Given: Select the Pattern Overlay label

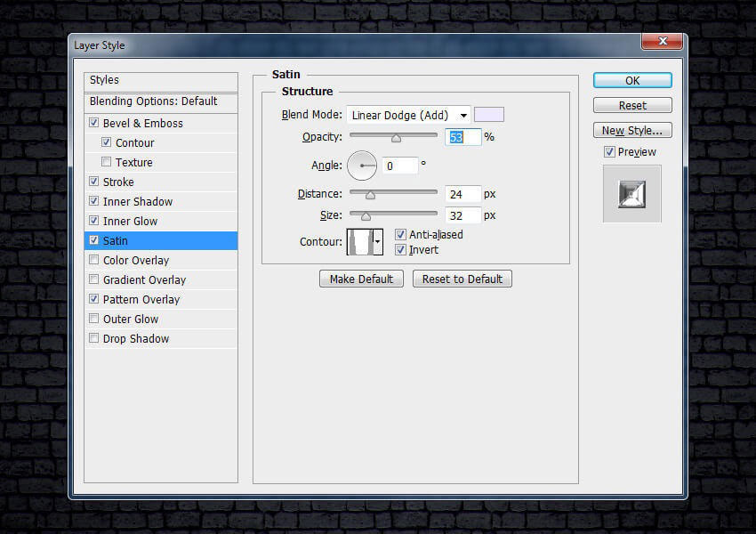Looking at the screenshot, I should point(141,299).
